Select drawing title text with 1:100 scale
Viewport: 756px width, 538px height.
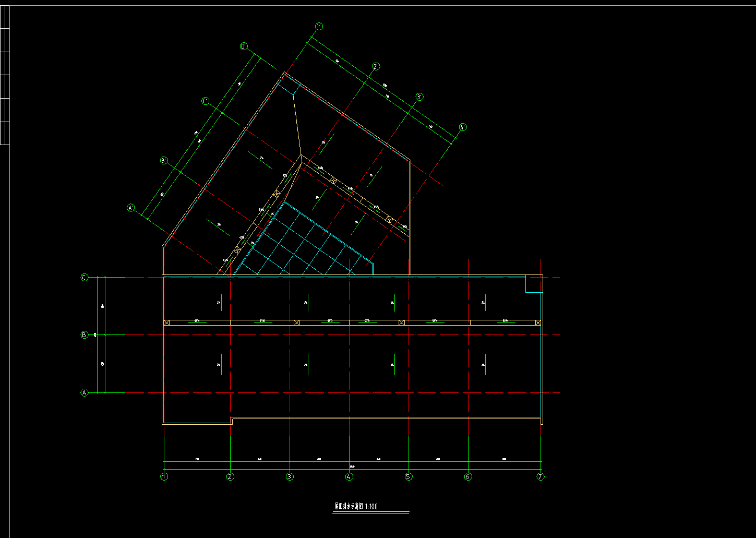point(356,506)
